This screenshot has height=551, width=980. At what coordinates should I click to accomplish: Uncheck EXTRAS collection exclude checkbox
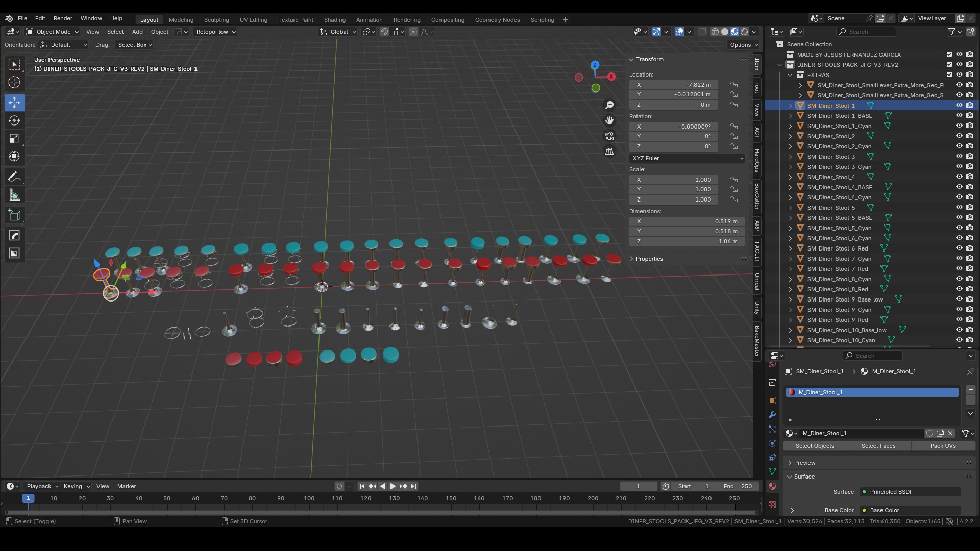click(949, 75)
